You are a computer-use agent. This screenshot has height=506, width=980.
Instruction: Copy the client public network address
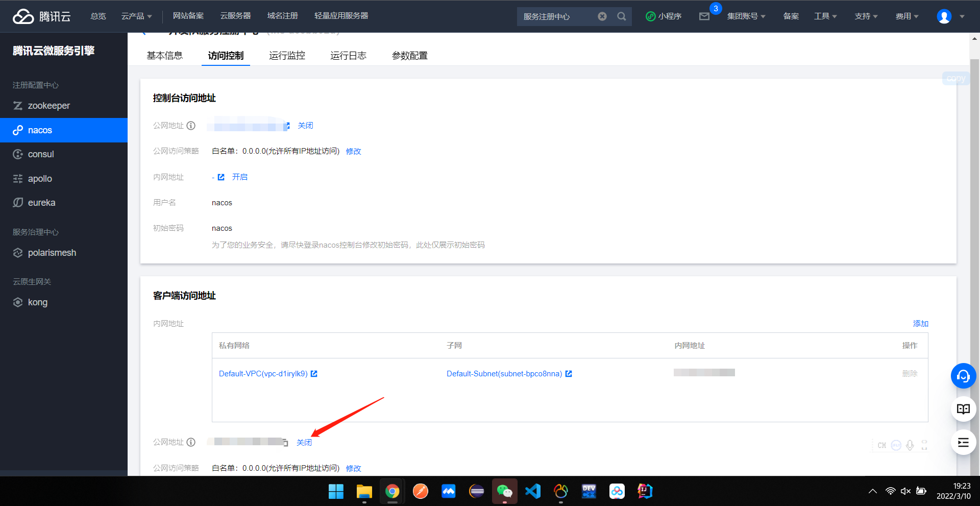pos(285,442)
